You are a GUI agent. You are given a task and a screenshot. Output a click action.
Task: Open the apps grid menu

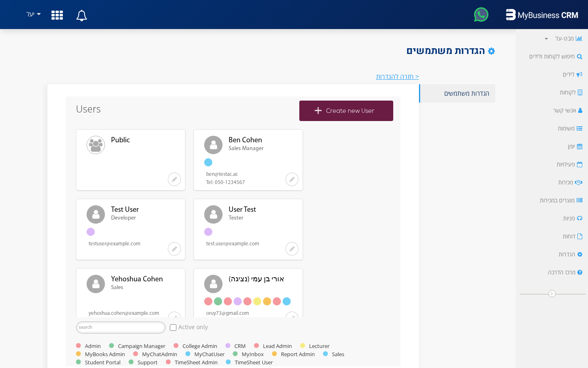57,15
